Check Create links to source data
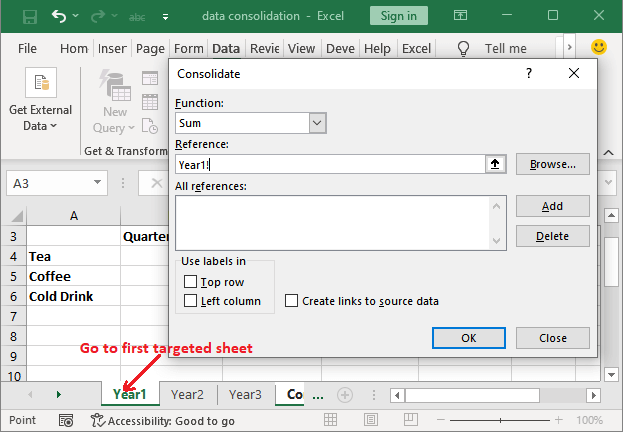 coord(291,301)
